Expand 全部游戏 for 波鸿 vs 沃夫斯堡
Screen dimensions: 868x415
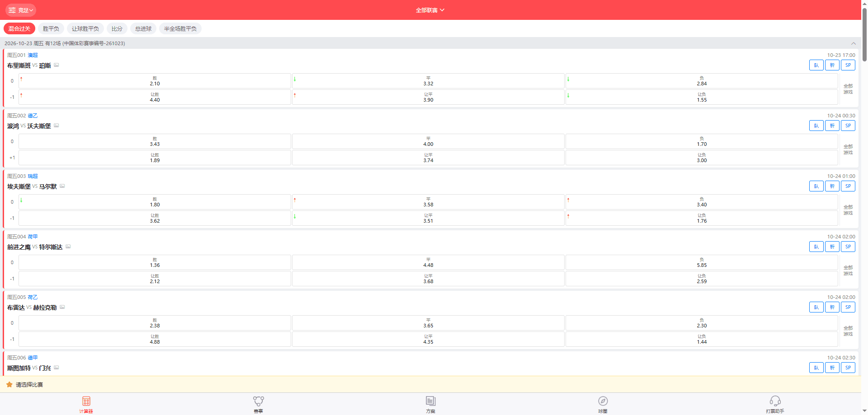848,149
